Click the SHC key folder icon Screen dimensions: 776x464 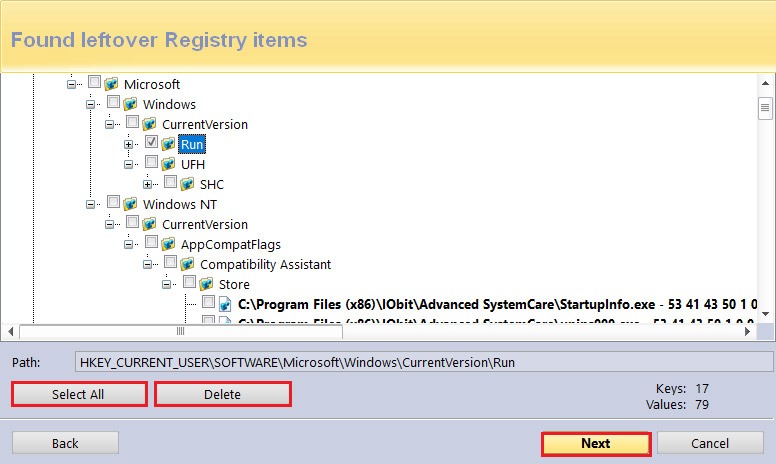pos(187,185)
